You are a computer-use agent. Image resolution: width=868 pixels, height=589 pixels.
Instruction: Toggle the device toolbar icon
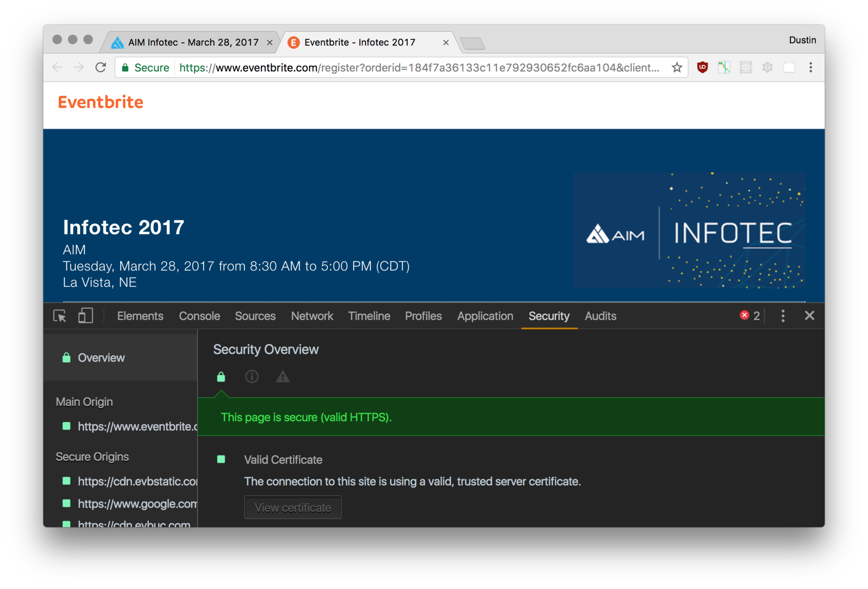point(85,316)
